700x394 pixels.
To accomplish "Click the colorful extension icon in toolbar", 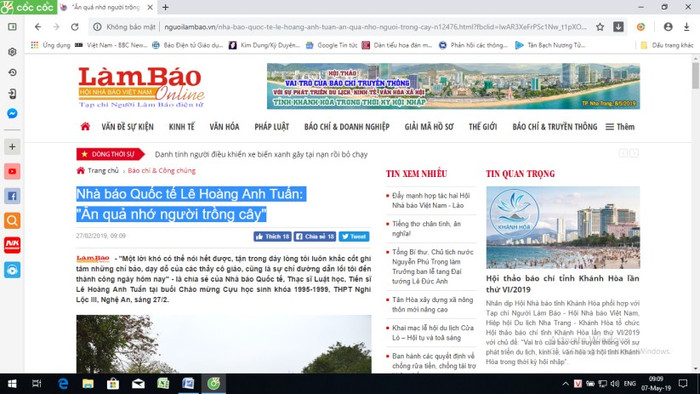I will click(641, 27).
